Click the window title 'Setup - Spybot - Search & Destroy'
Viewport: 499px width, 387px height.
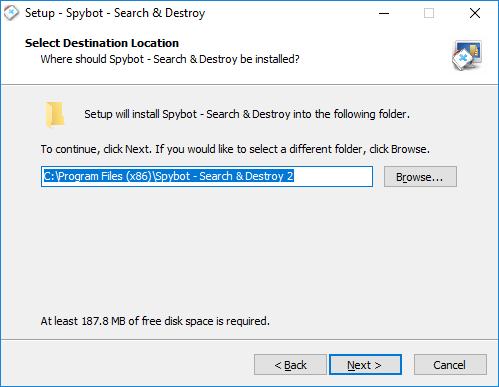(115, 13)
